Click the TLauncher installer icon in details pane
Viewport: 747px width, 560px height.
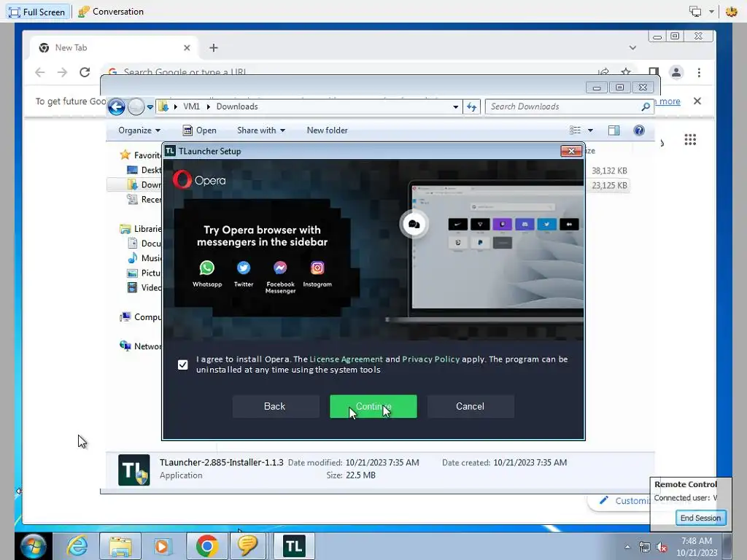click(x=134, y=470)
